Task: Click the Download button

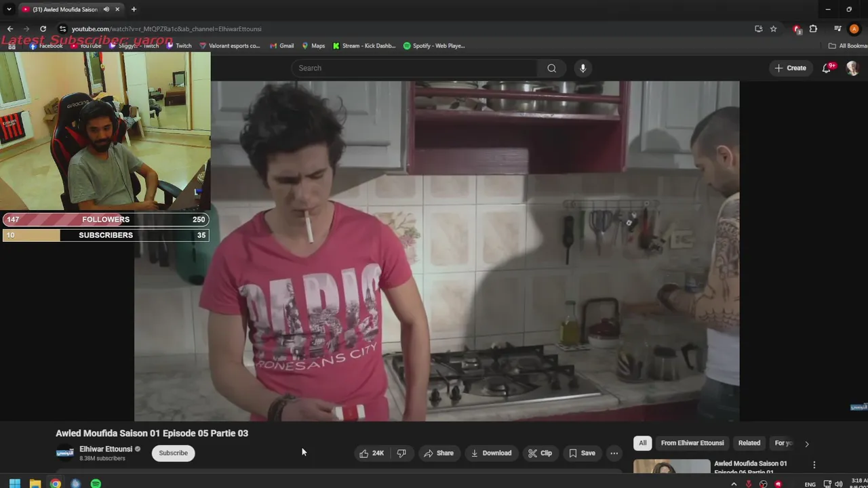Action: coord(491,453)
